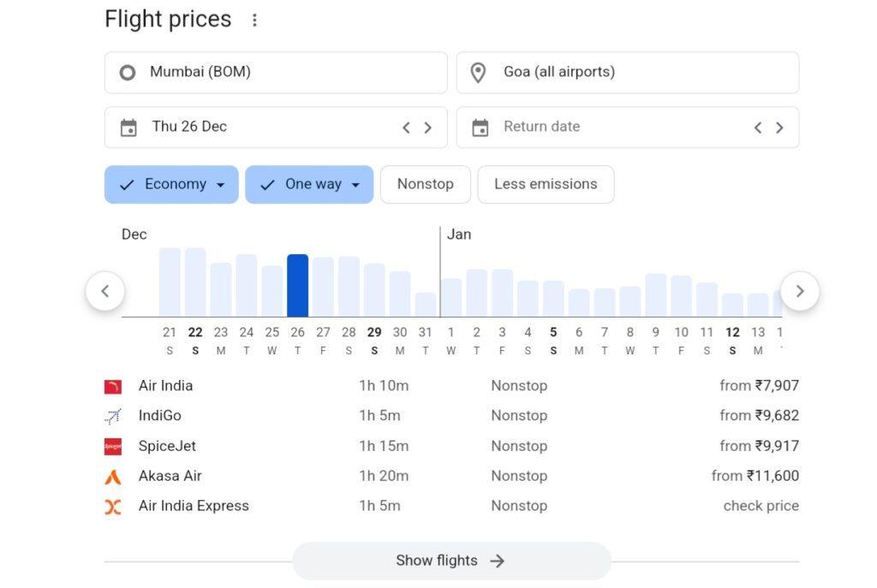This screenshot has width=877, height=588.
Task: Go to next departure date arrow
Action: click(x=428, y=128)
